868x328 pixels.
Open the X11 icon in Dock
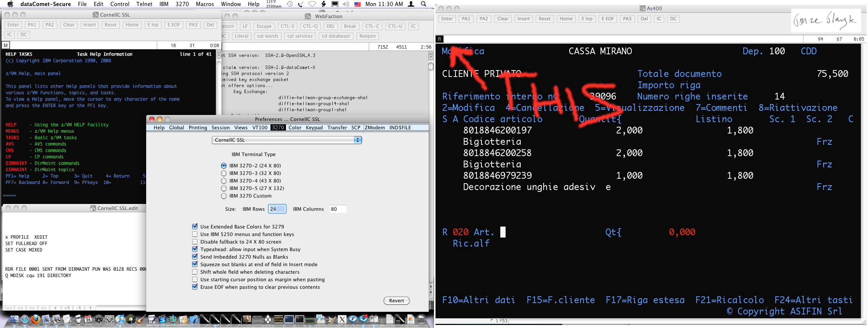pyautogui.click(x=342, y=319)
